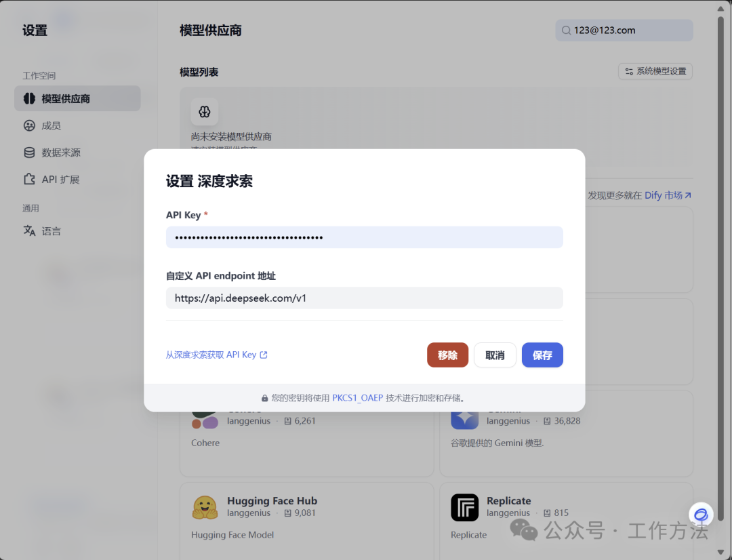Click the model provider placeholder icon
Image resolution: width=732 pixels, height=560 pixels.
205,112
